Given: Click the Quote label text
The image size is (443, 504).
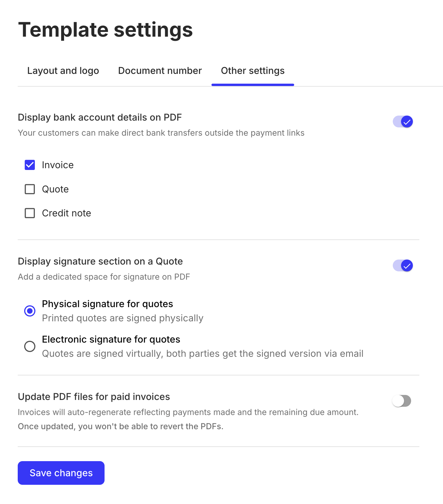Looking at the screenshot, I should 55,189.
